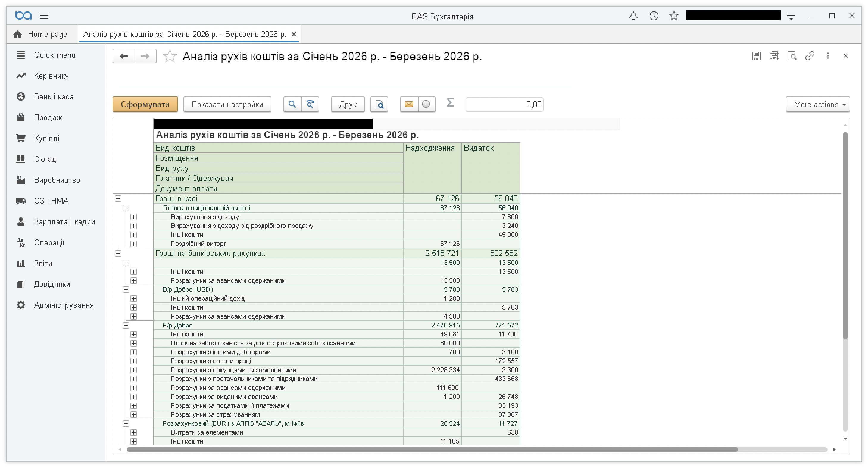Click the report's horizontal scrollbar

click(432, 450)
